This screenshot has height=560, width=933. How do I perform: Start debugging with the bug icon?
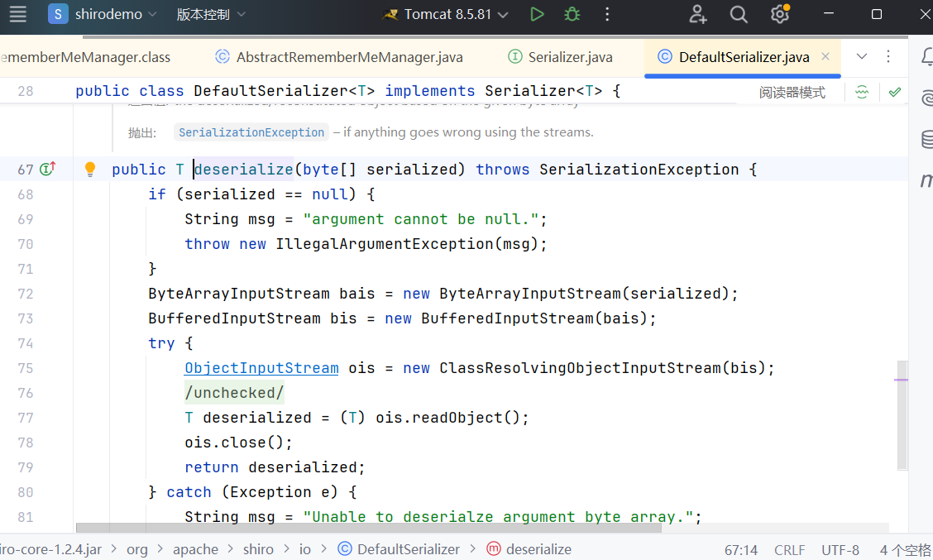pyautogui.click(x=572, y=14)
